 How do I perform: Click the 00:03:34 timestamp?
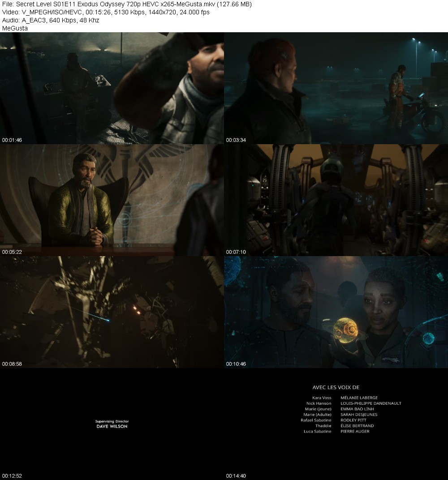tap(236, 140)
